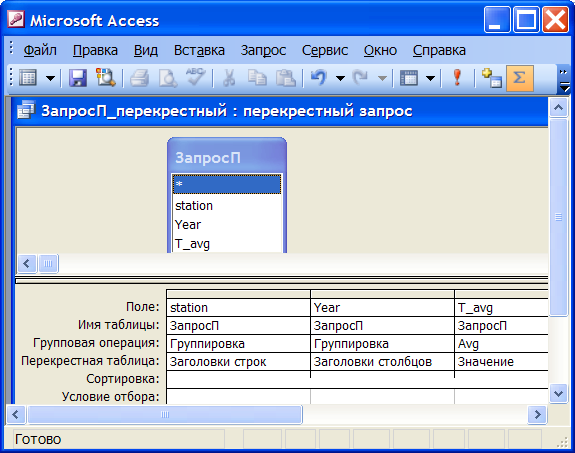Click the File Search icon
The image size is (575, 453).
point(106,78)
